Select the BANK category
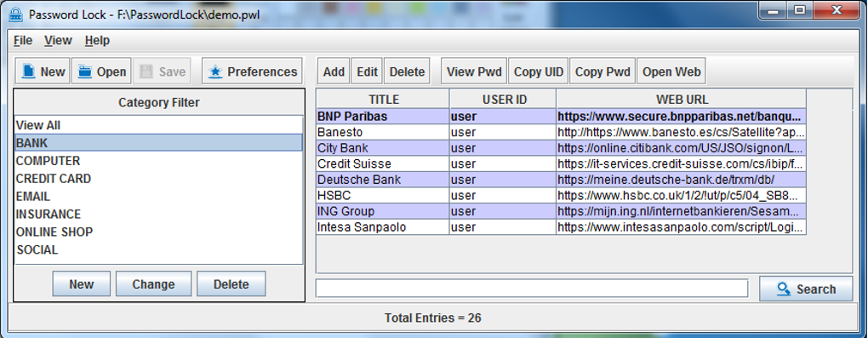868x338 pixels. pos(158,143)
